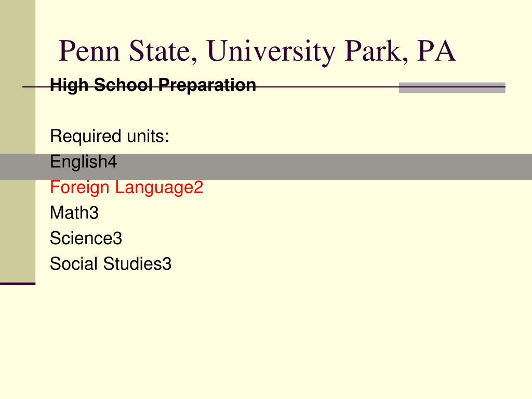Click the dark purple line below the sidebar
This screenshot has width=532, height=399.
pos(18,284)
